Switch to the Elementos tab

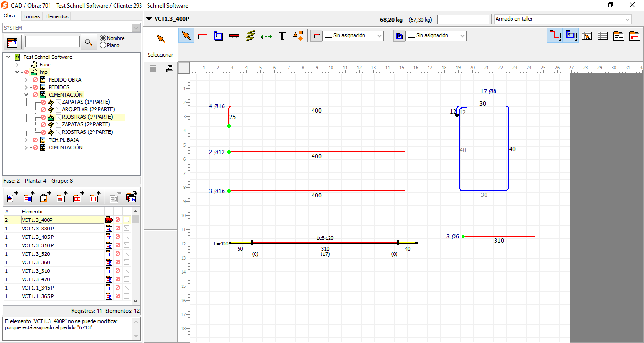57,16
